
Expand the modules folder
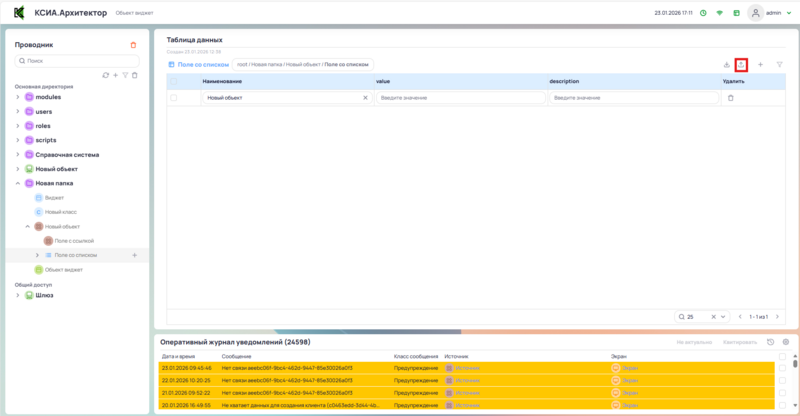click(x=18, y=97)
